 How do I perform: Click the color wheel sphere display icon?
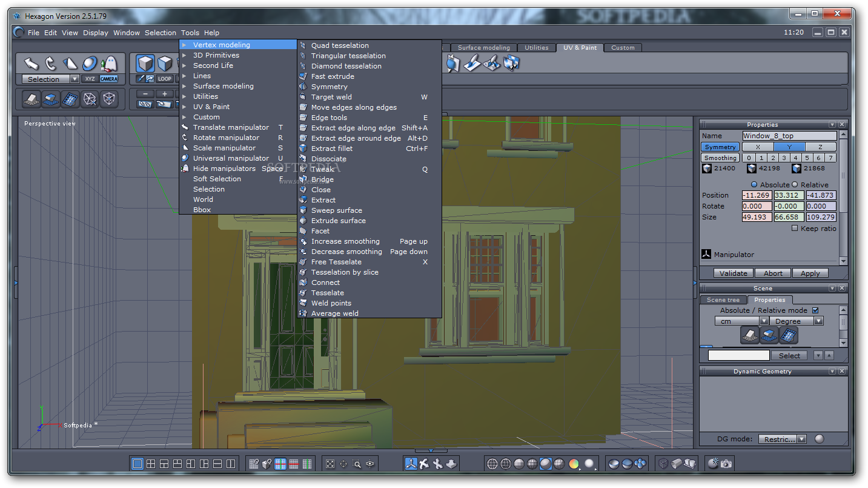click(574, 464)
